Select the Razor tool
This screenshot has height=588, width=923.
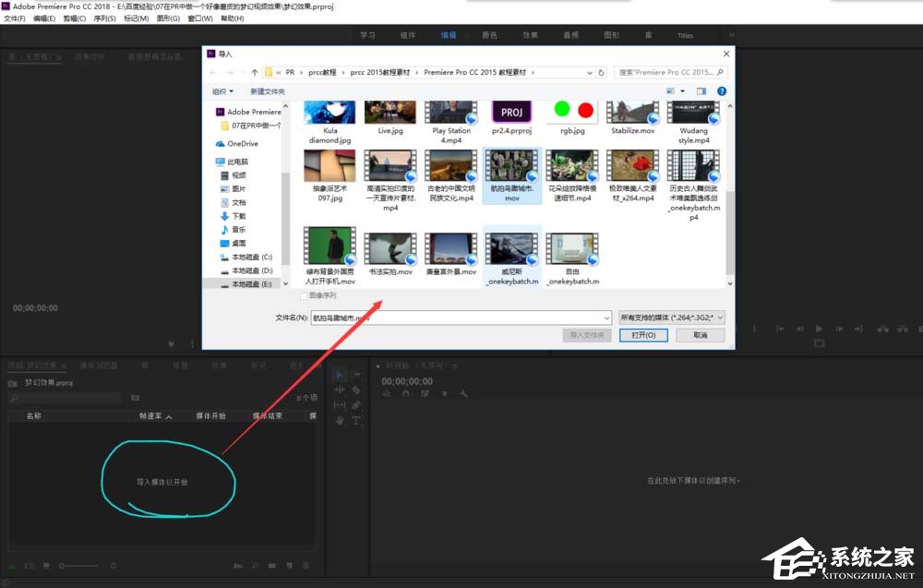tap(356, 390)
